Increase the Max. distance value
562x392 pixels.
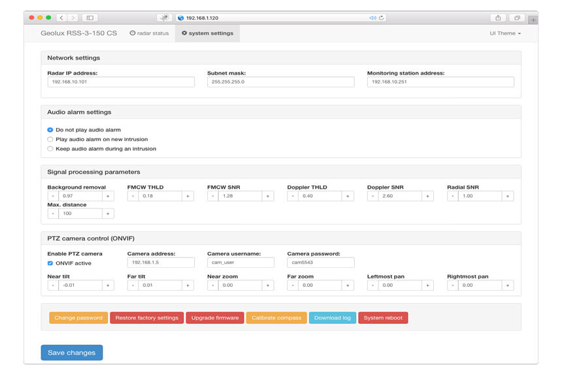(x=108, y=213)
